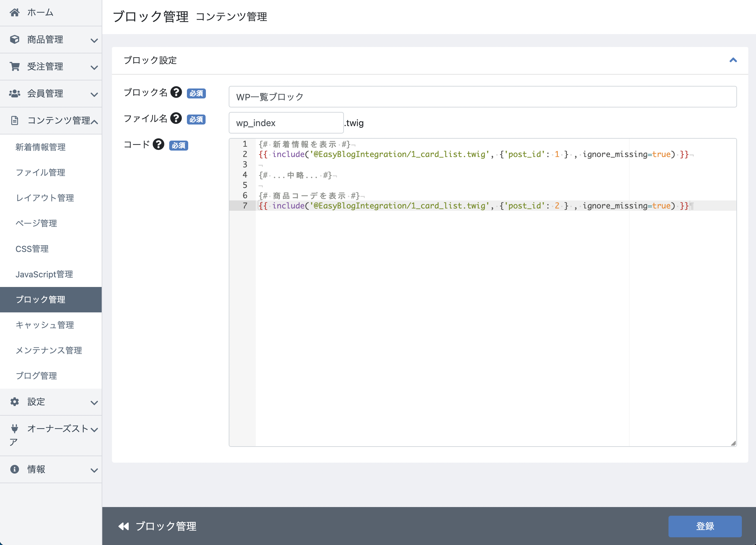The image size is (756, 545).
Task: Open the CSS管理 menu item
Action: pos(32,249)
